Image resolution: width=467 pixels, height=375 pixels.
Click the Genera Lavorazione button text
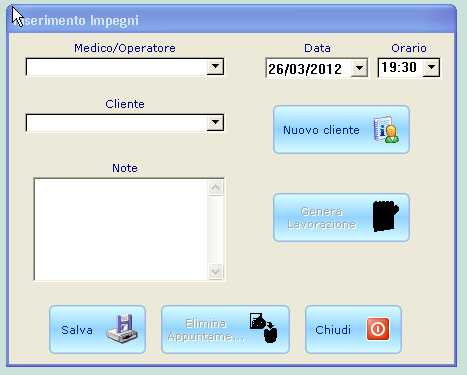[x=321, y=218]
